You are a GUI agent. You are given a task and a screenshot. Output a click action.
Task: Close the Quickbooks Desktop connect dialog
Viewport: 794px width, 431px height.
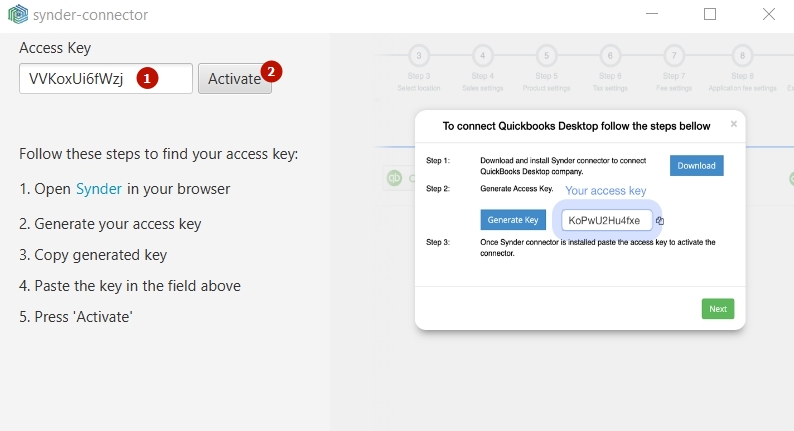(x=734, y=124)
